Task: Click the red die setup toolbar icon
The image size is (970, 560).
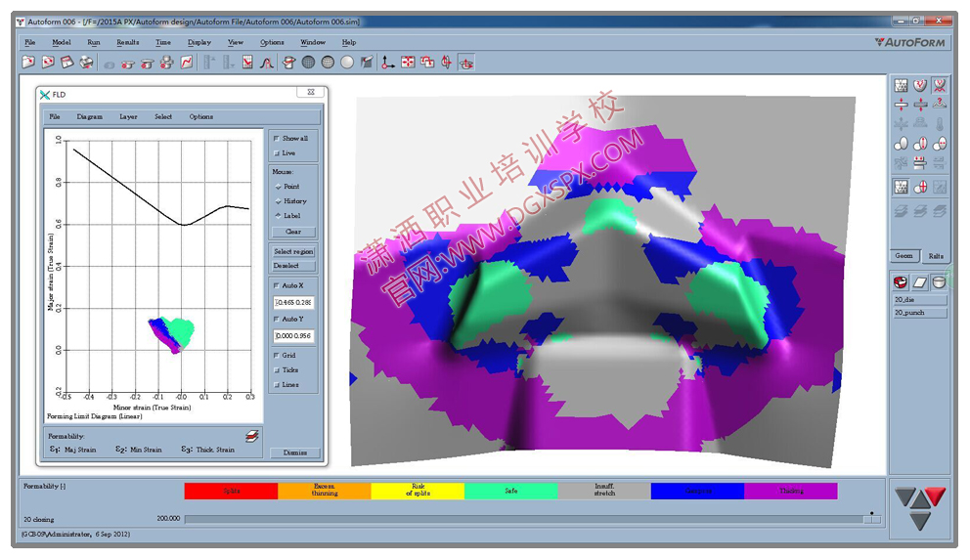Action: 288,63
